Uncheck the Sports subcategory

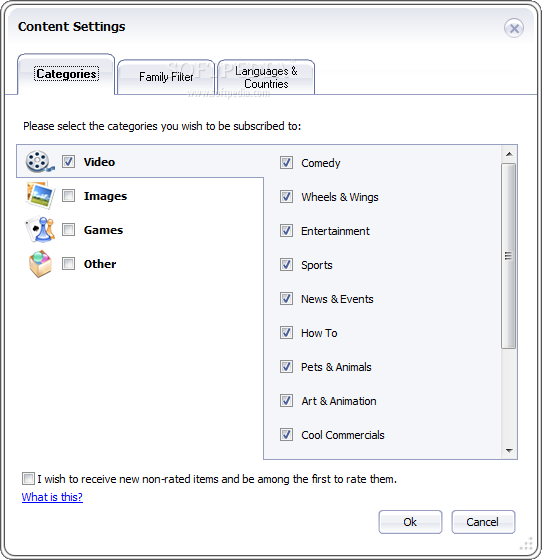click(286, 265)
